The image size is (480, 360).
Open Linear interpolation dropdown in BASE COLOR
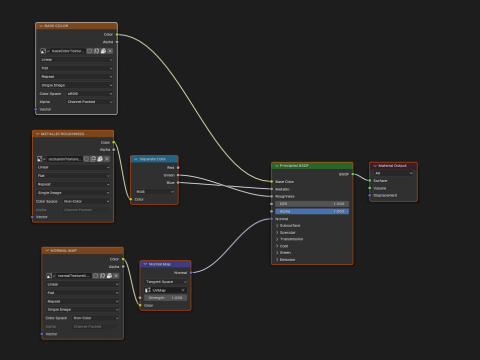(77, 60)
